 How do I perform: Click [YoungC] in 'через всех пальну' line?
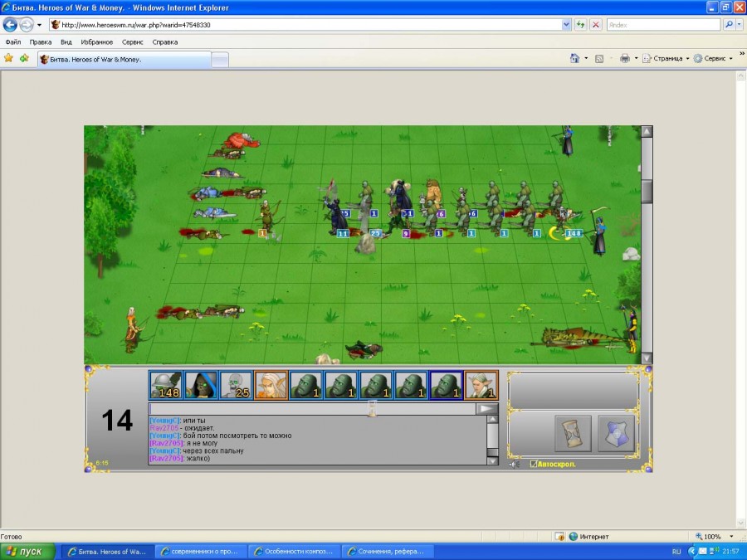tap(165, 451)
